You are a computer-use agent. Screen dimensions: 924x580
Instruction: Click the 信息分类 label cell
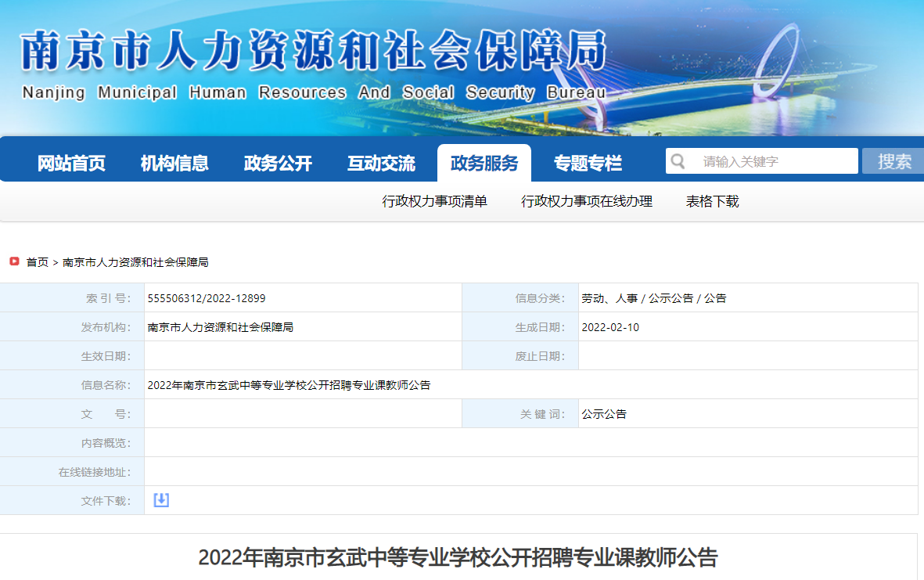coord(520,298)
